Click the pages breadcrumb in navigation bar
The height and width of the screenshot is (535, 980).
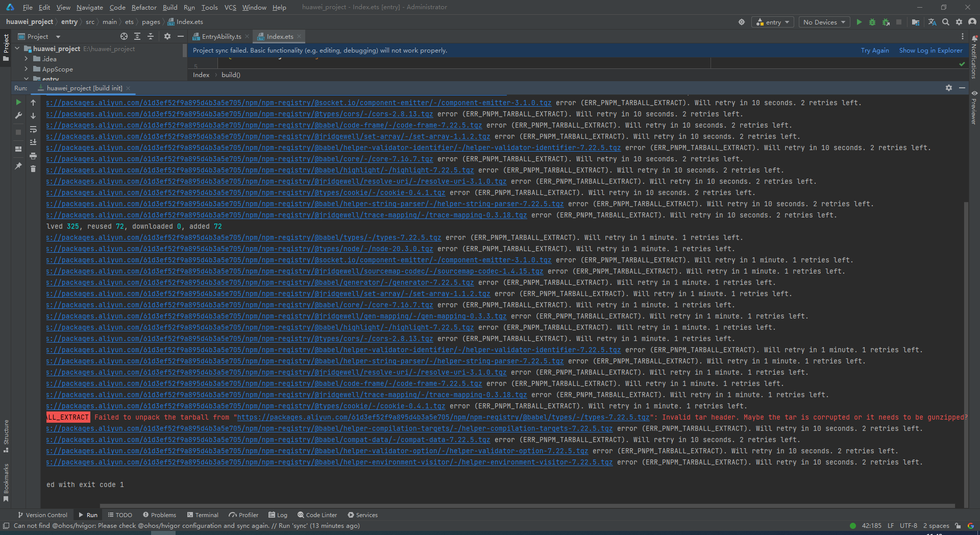[x=151, y=21]
